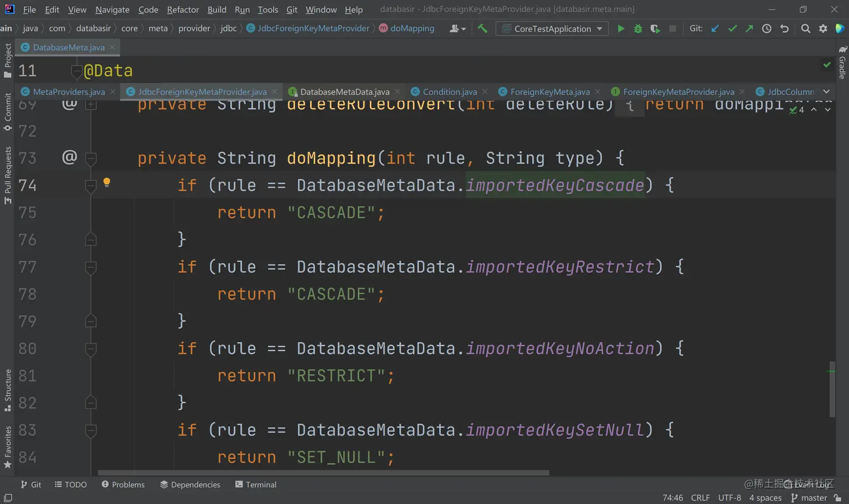This screenshot has width=849, height=504.
Task: Click the Git rollback icon
Action: [784, 29]
